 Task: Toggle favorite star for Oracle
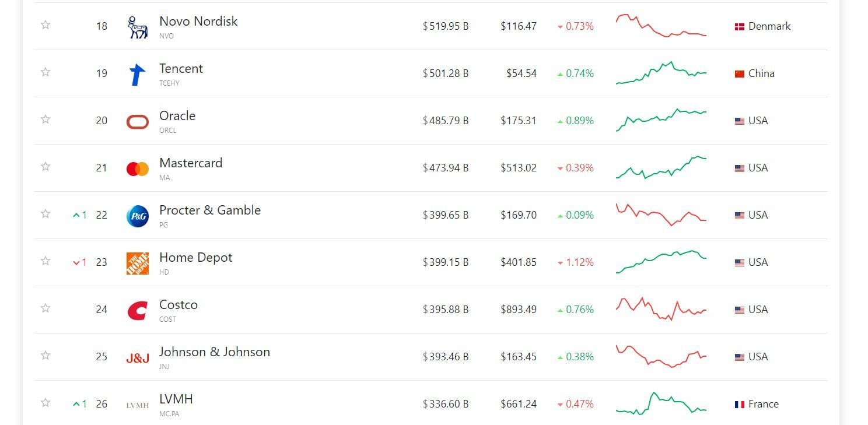(x=45, y=119)
